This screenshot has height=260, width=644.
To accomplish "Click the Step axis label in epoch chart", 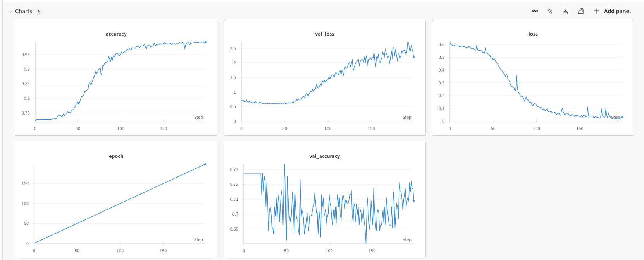I will click(198, 239).
